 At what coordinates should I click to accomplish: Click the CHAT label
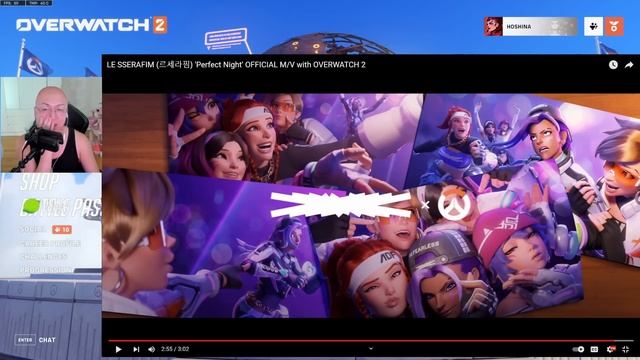coord(47,340)
